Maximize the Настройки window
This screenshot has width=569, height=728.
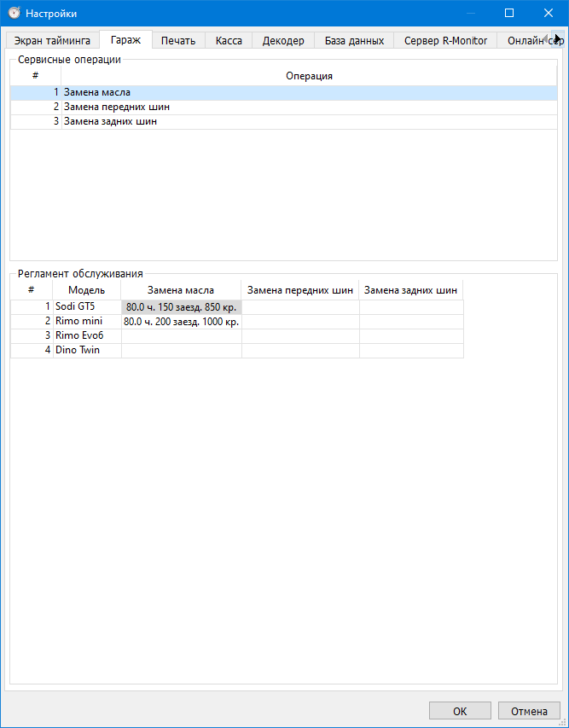(509, 13)
